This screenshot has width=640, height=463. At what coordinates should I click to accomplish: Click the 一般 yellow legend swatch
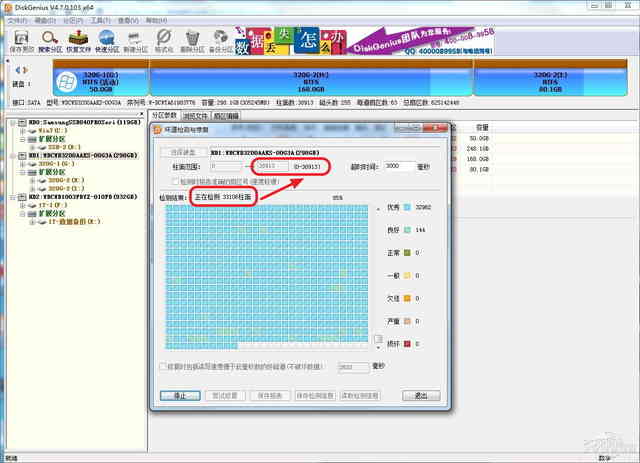407,276
